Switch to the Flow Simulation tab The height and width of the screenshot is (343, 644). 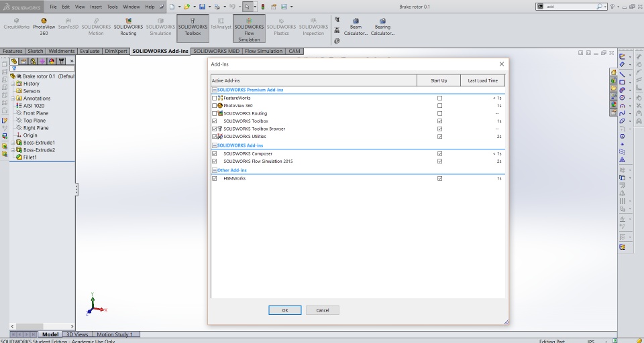263,52
